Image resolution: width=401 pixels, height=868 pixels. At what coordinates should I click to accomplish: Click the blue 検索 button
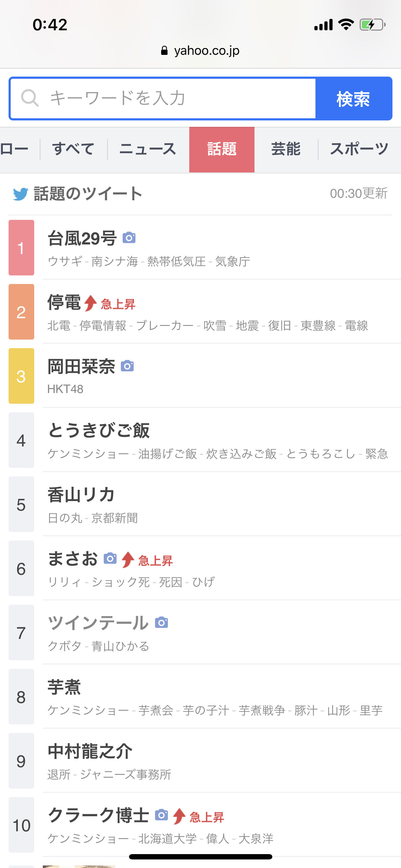[x=354, y=99]
